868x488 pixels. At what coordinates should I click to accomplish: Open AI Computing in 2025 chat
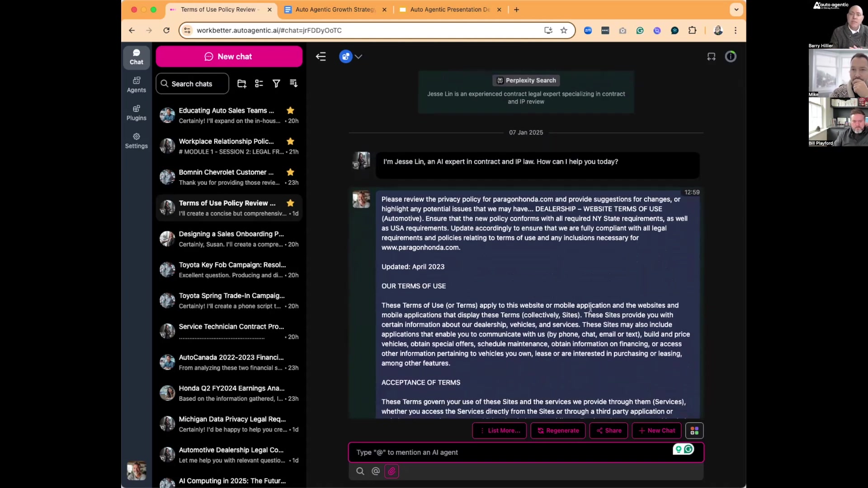tap(229, 480)
